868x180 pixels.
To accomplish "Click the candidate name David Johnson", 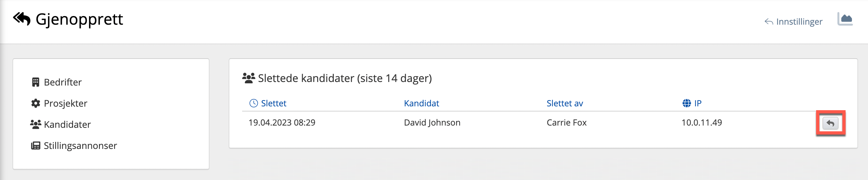I will (432, 122).
